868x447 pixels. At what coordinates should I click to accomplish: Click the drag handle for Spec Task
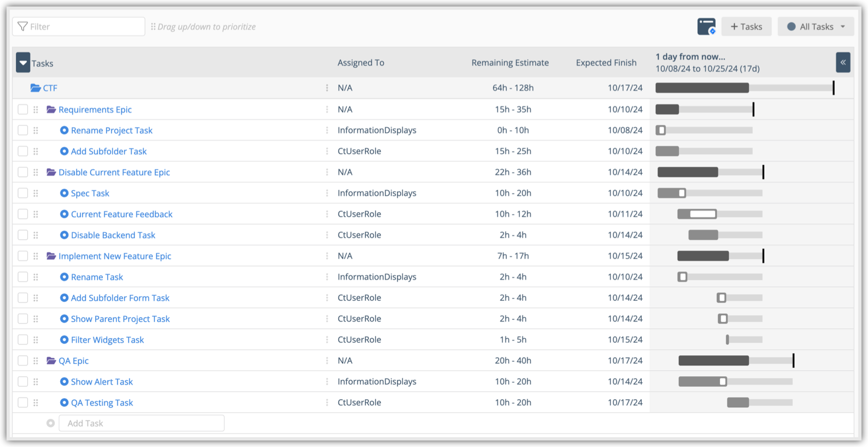pyautogui.click(x=36, y=193)
